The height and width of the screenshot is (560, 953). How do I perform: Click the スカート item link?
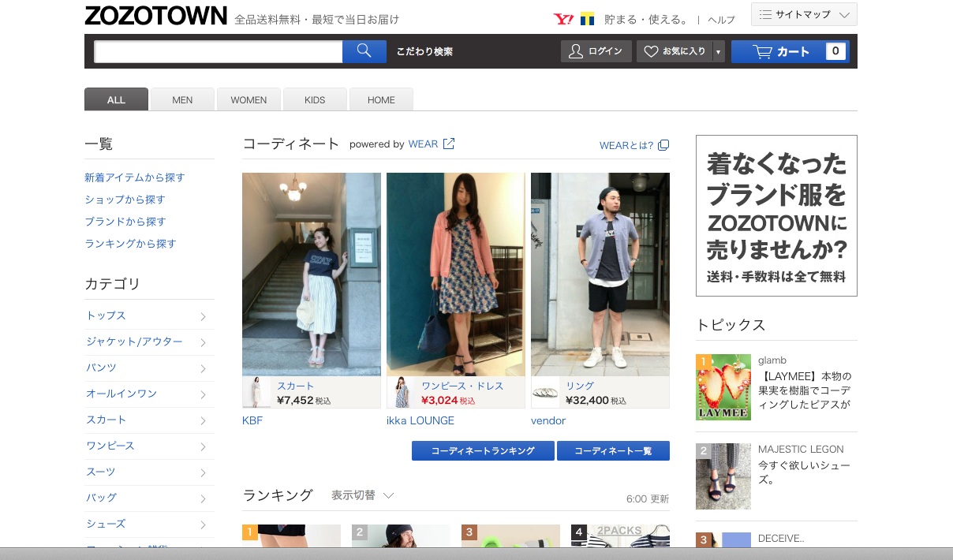[x=295, y=386]
